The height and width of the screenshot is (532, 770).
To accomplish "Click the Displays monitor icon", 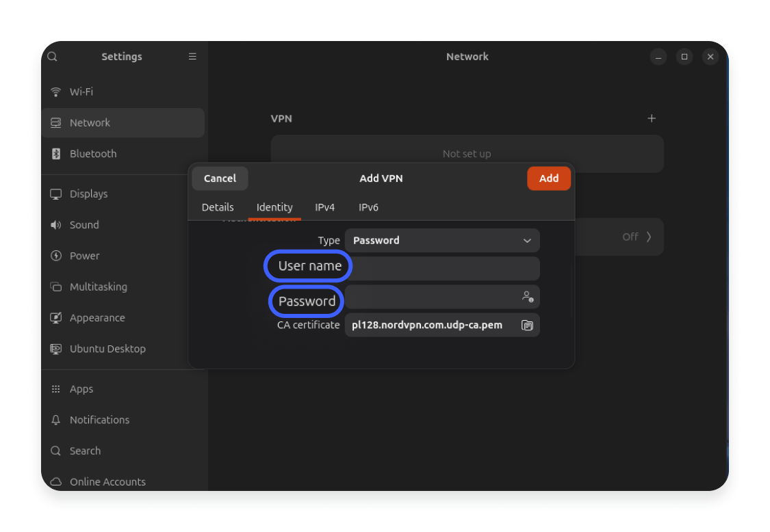I will tap(55, 194).
